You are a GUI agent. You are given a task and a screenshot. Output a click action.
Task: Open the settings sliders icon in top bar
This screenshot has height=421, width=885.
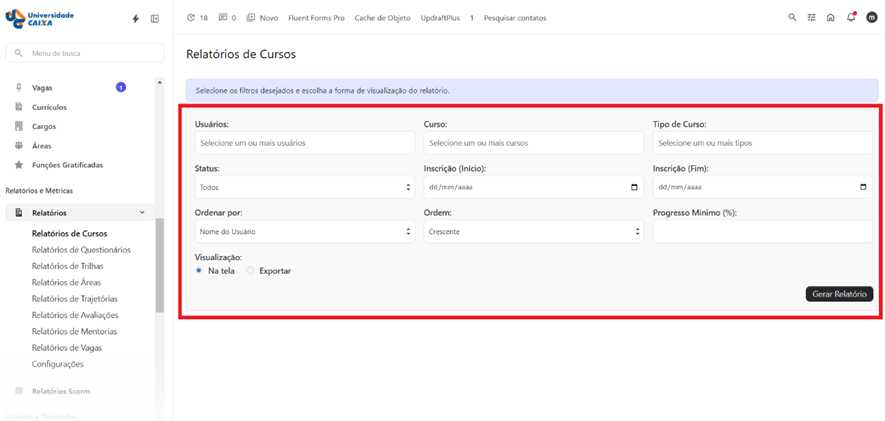(811, 18)
